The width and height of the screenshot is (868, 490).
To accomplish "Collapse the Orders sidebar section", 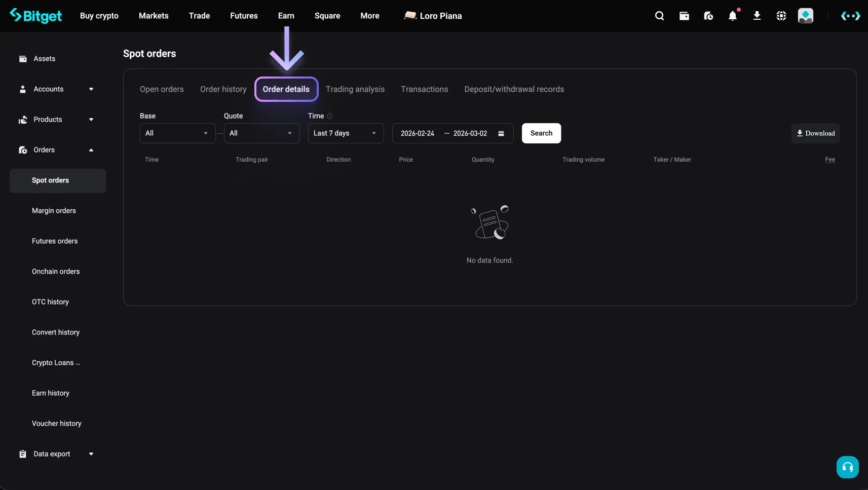I will point(57,150).
